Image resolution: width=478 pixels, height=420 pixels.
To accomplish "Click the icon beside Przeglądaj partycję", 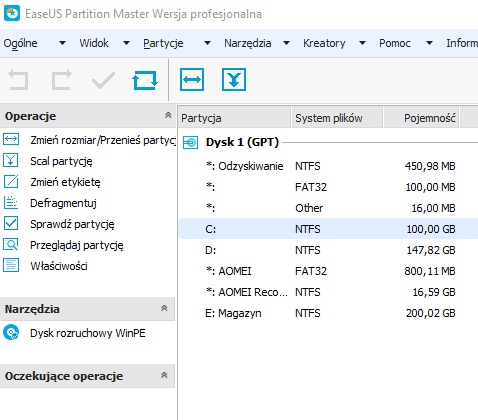I will pos(11,244).
